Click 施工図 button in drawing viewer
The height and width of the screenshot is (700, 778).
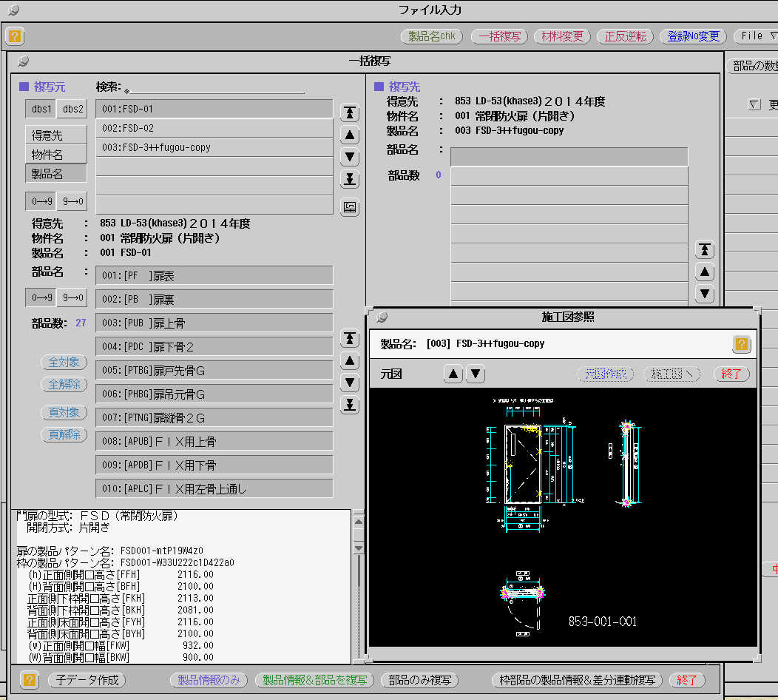click(672, 374)
